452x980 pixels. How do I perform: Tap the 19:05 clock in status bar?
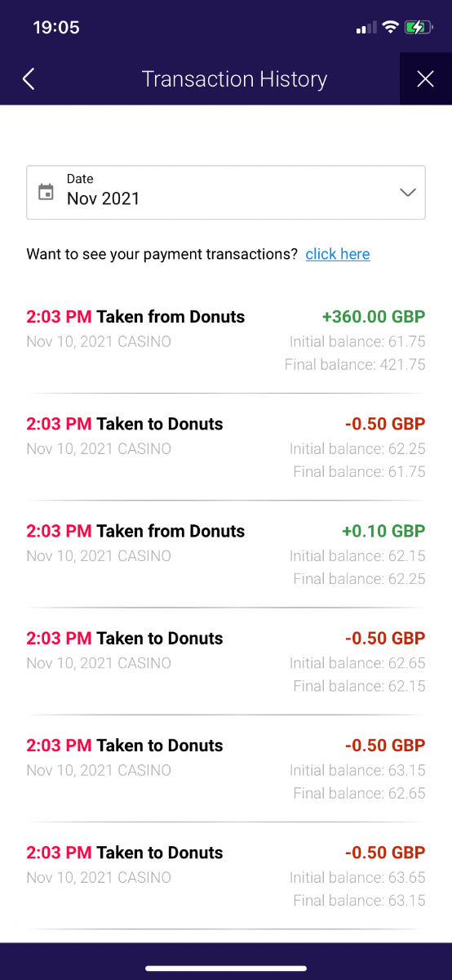pos(56,28)
